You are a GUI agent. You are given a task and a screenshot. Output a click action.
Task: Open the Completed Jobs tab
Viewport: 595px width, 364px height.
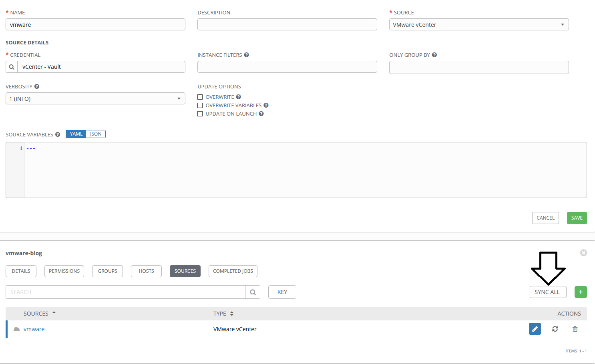point(233,271)
